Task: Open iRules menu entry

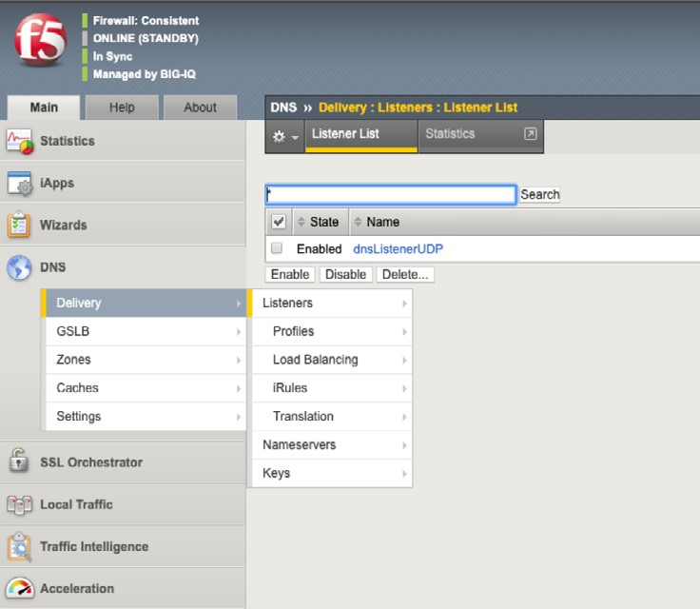Action: (x=332, y=388)
